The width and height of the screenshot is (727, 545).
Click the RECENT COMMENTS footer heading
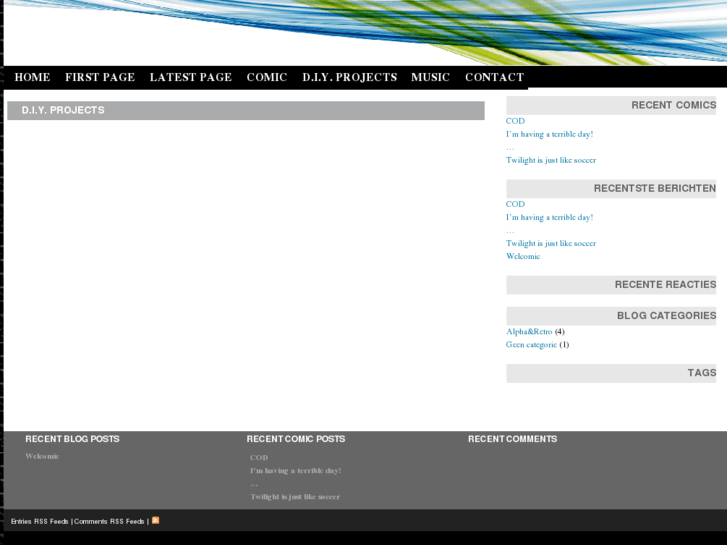coord(512,439)
